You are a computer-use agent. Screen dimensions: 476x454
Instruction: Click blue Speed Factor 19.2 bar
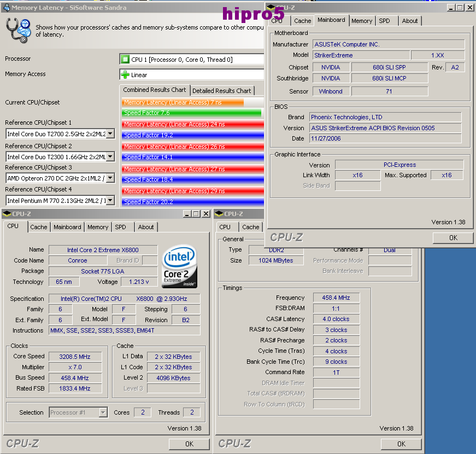tap(193, 135)
